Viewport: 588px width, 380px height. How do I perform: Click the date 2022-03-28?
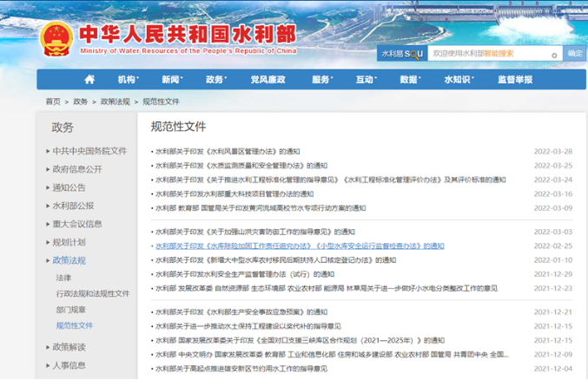553,152
